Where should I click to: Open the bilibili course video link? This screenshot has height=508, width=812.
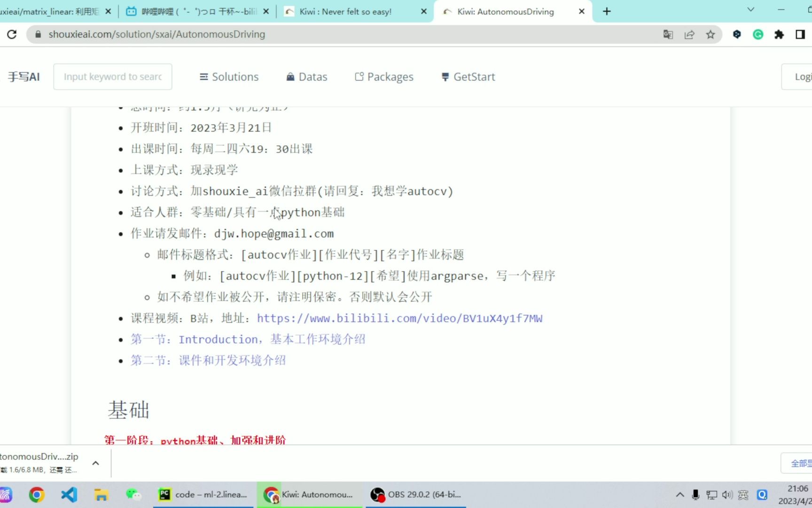click(399, 318)
